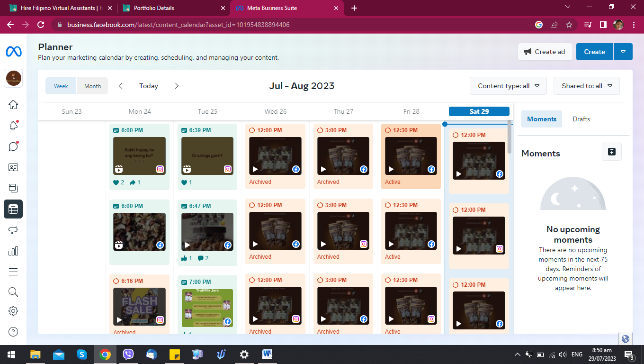
Task: Open Meta logo in left sidebar
Action: point(13,52)
